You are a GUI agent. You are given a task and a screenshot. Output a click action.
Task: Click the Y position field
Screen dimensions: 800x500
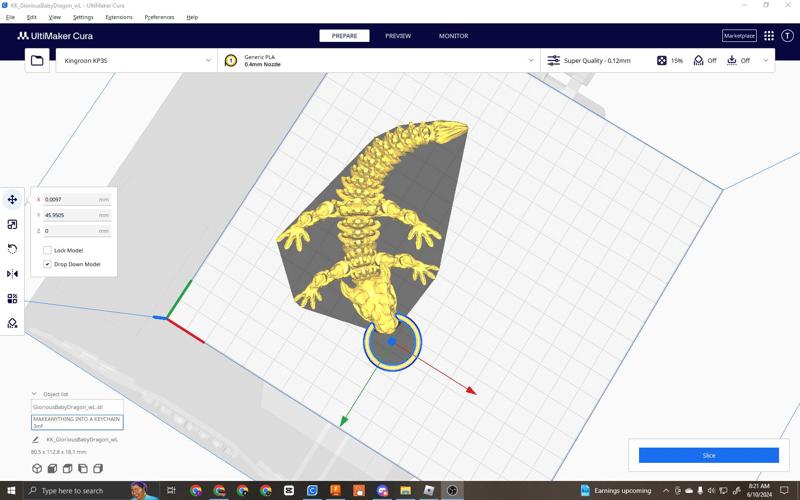pyautogui.click(x=77, y=215)
